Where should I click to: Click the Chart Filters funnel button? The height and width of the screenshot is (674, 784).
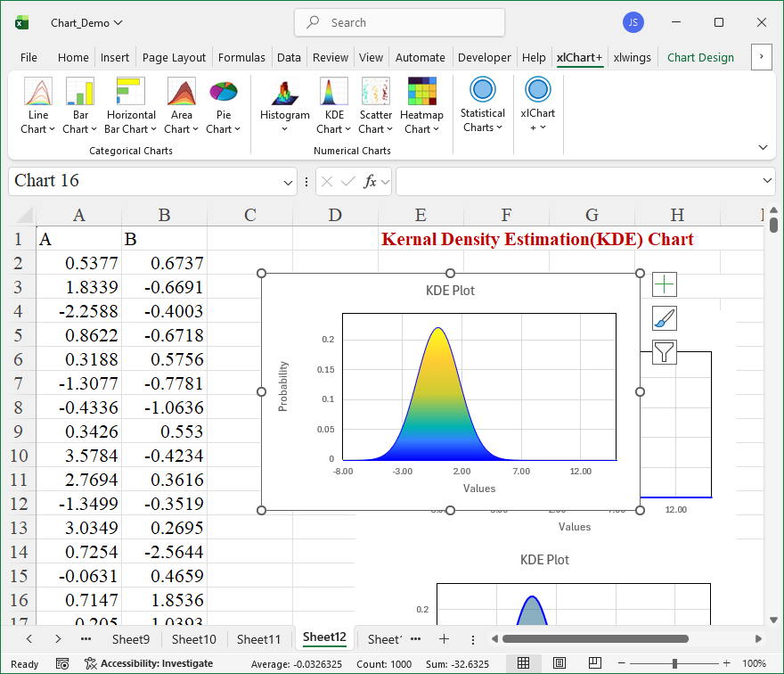click(x=665, y=352)
